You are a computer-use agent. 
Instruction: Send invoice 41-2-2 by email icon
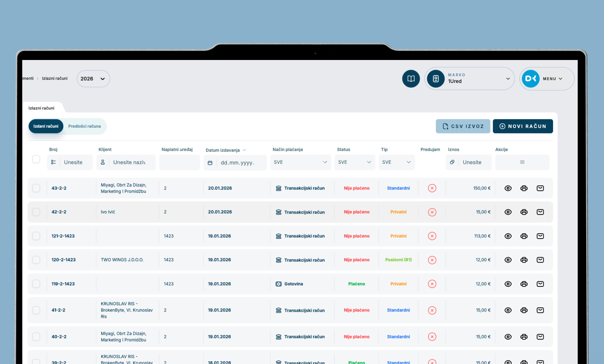540,310
